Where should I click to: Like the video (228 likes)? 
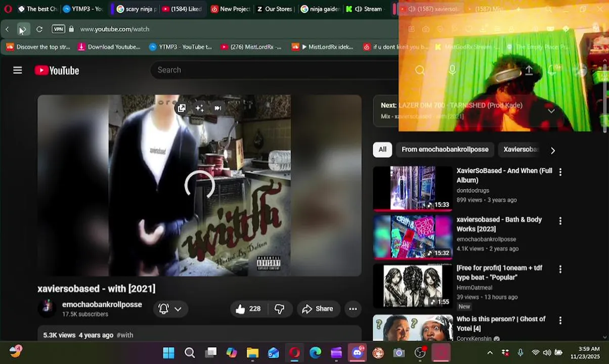pos(248,309)
